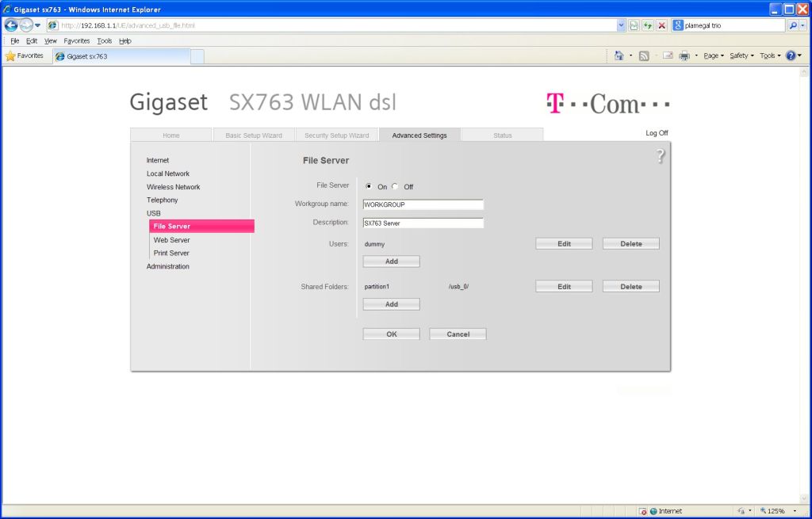The width and height of the screenshot is (812, 519).
Task: Open the Page command bar menu
Action: tap(714, 56)
